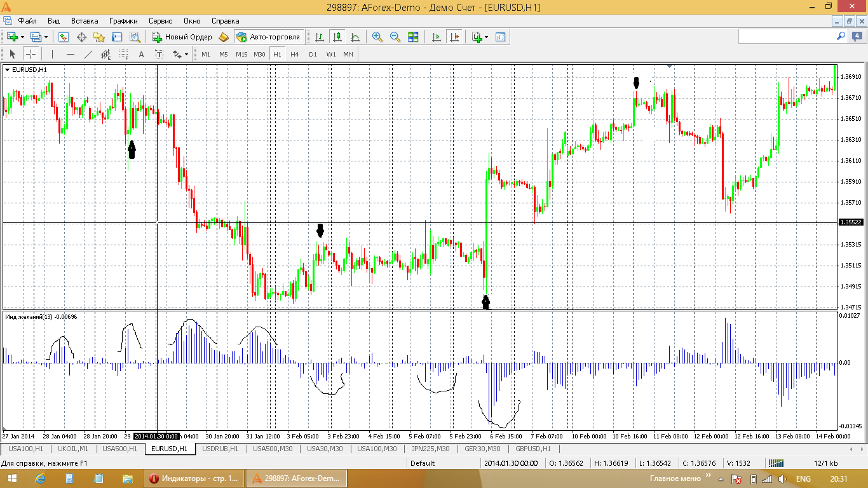868x488 pixels.
Task: Switch to candlestick chart mode
Action: click(337, 37)
